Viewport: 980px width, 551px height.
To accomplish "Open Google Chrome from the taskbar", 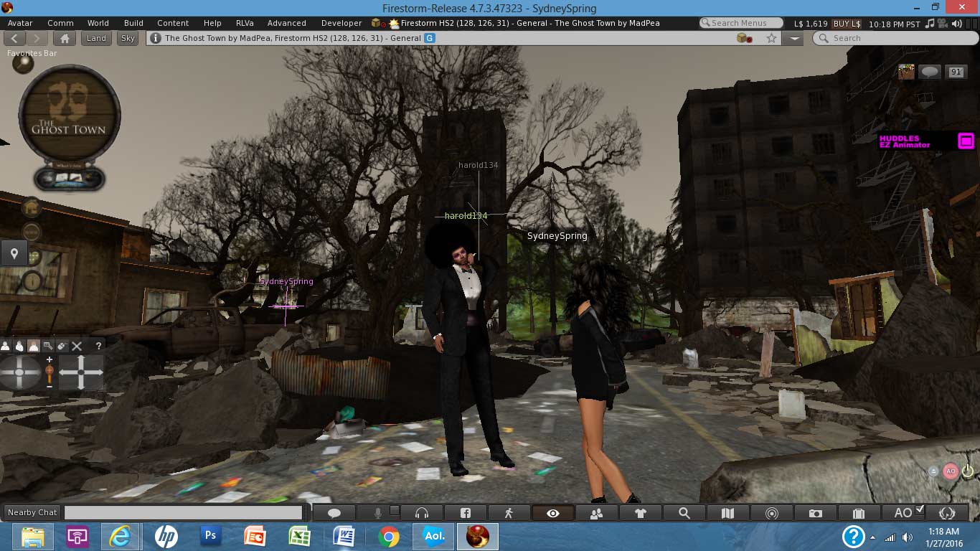I will (389, 537).
